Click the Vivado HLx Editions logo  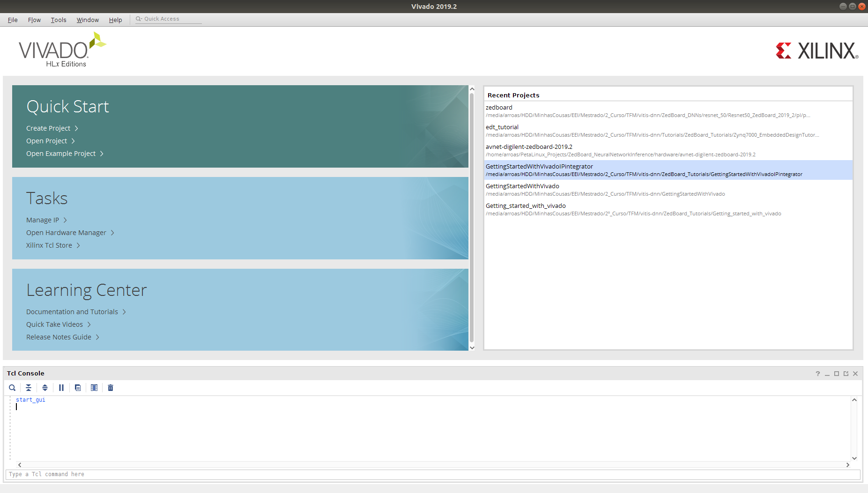(x=62, y=50)
